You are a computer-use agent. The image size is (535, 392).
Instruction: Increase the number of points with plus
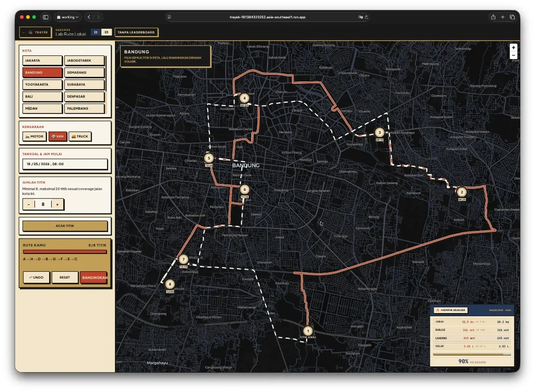point(57,204)
